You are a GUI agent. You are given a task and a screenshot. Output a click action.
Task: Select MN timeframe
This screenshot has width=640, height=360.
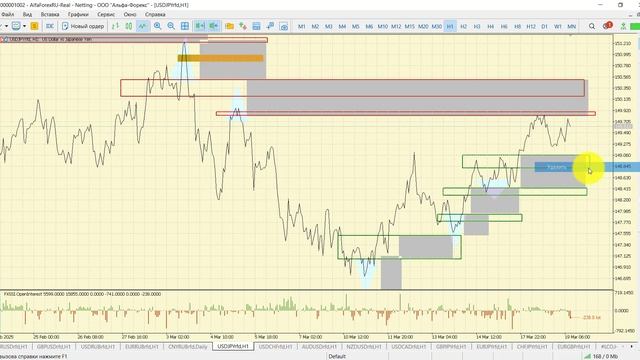point(571,26)
